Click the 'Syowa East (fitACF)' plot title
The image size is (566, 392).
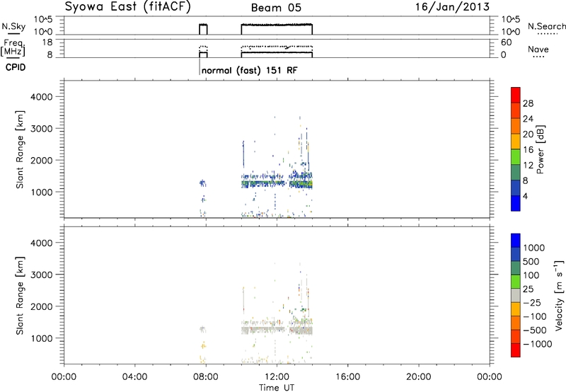(x=127, y=7)
